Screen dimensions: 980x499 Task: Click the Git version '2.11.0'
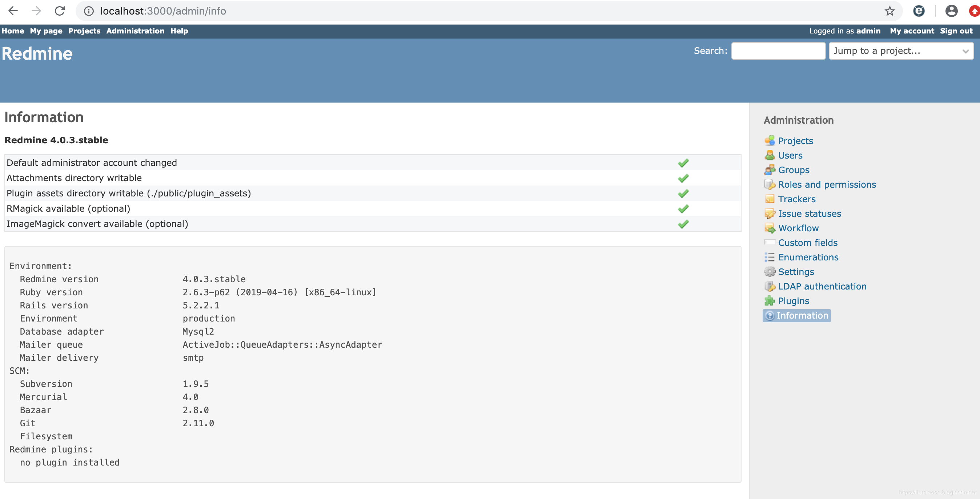click(198, 423)
